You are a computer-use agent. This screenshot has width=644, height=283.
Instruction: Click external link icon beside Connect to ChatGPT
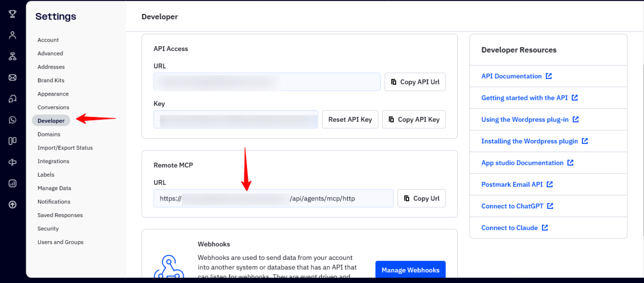[x=550, y=206]
